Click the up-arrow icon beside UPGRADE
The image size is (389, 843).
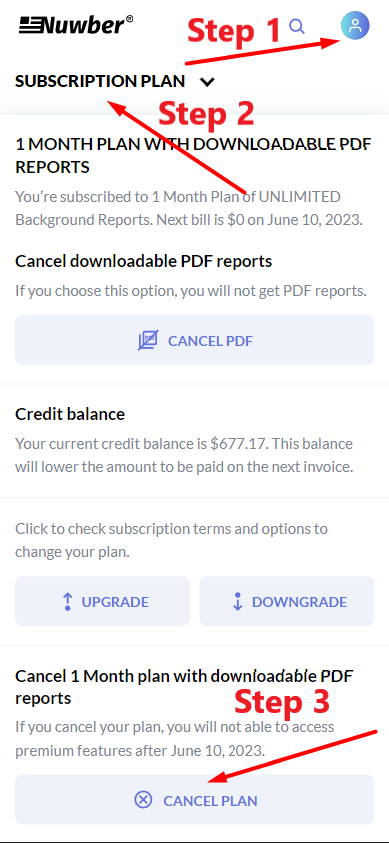[x=67, y=602]
